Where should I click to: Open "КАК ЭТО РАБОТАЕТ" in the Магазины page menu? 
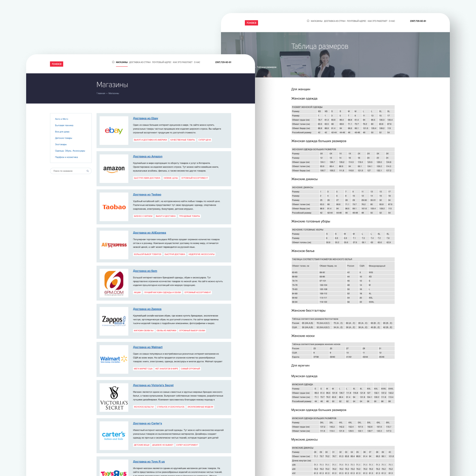pos(182,62)
